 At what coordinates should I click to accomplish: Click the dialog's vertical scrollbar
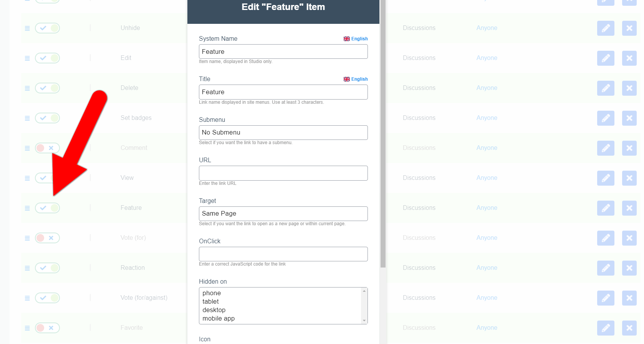pyautogui.click(x=383, y=154)
